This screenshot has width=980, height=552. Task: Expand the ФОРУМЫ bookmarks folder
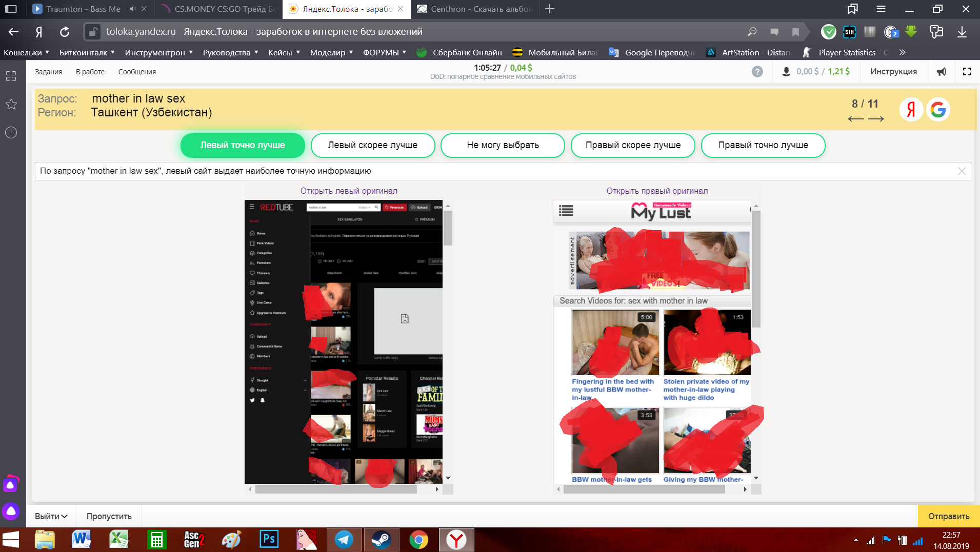click(385, 52)
